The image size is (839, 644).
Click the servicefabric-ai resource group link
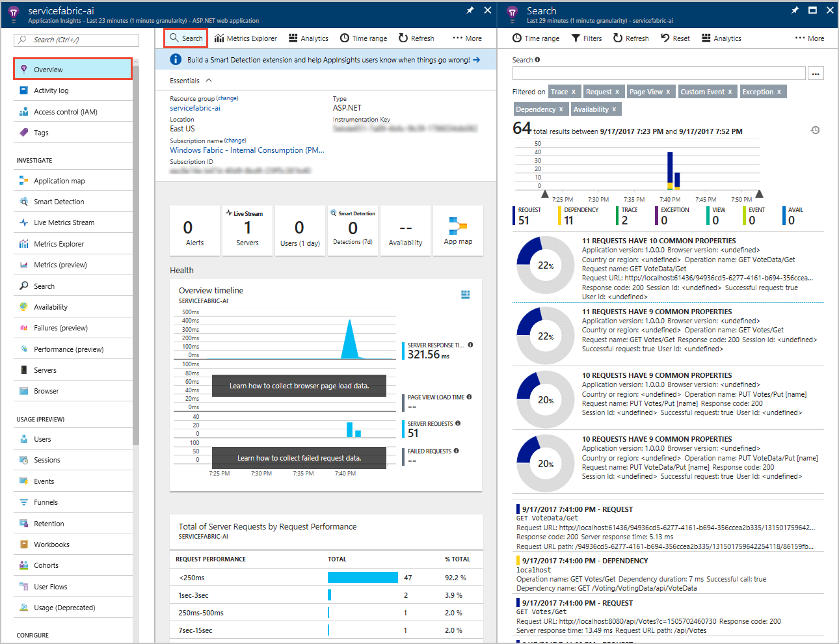195,108
